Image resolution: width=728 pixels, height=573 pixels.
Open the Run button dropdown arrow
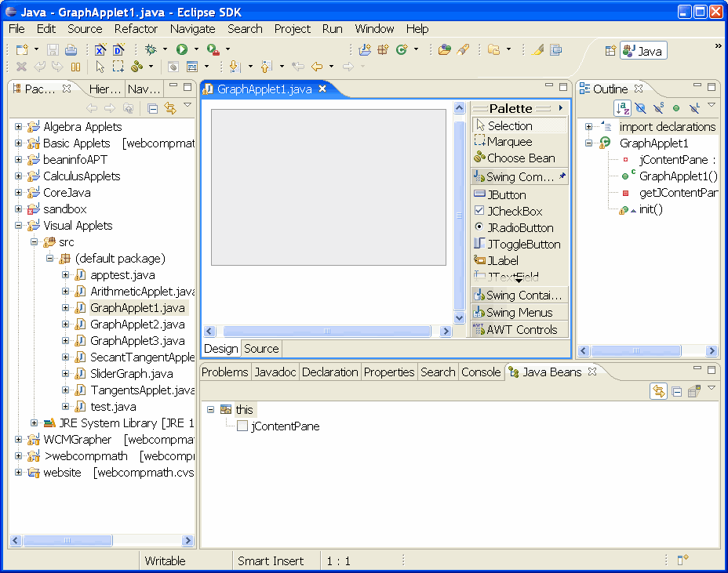pyautogui.click(x=196, y=49)
